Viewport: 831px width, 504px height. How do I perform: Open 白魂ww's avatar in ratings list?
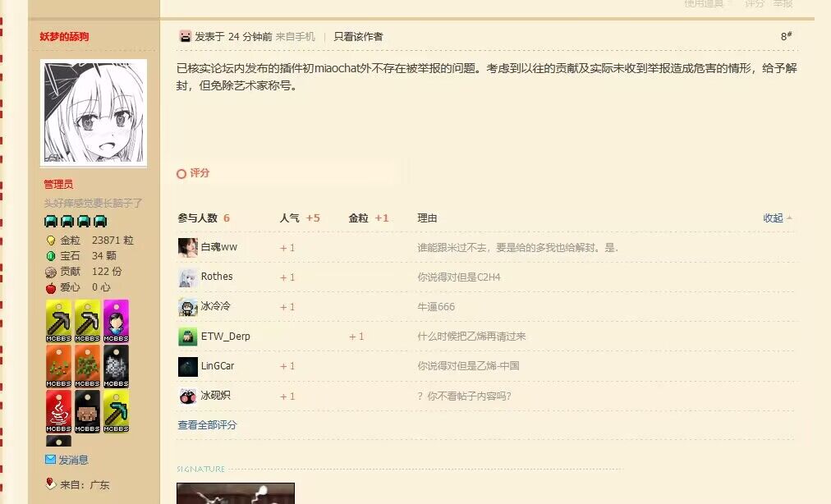click(187, 248)
